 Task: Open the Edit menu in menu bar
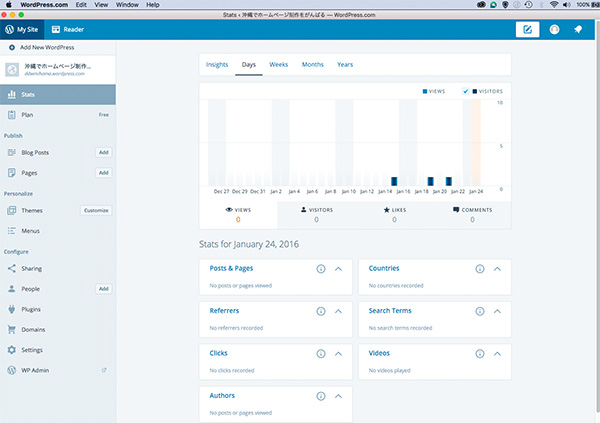[81, 5]
